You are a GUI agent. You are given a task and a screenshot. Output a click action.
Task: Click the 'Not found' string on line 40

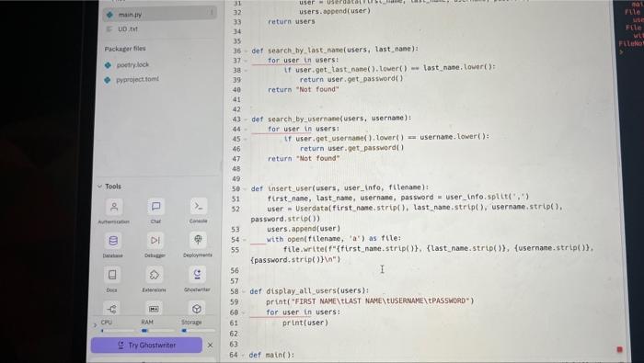316,89
